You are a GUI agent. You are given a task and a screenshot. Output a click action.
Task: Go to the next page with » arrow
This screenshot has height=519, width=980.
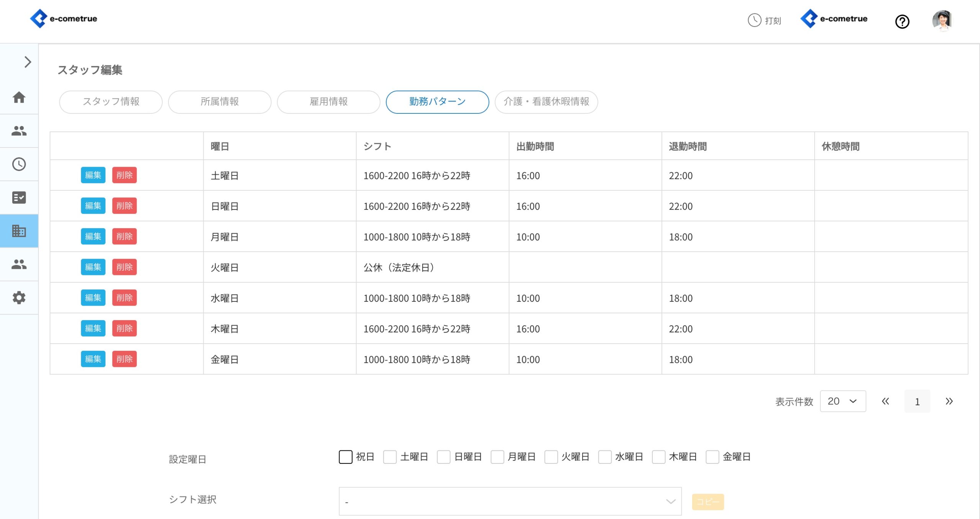pyautogui.click(x=949, y=401)
